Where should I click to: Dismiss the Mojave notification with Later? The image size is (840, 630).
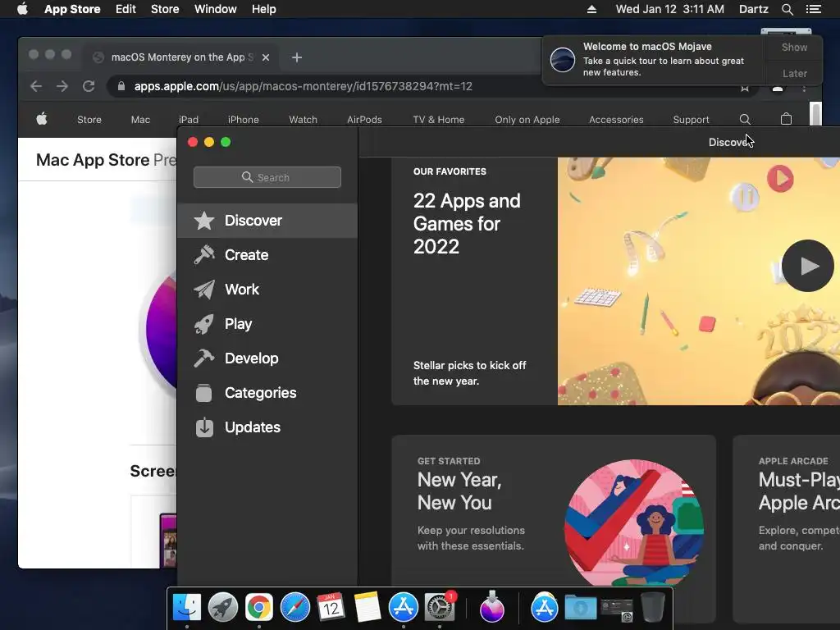coord(794,73)
